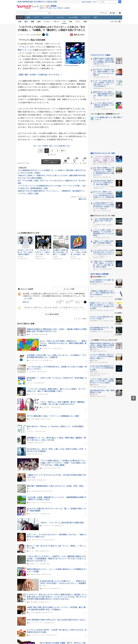The width and height of the screenshot is (138, 644).
Task: Share the article on X
Action: point(44,35)
